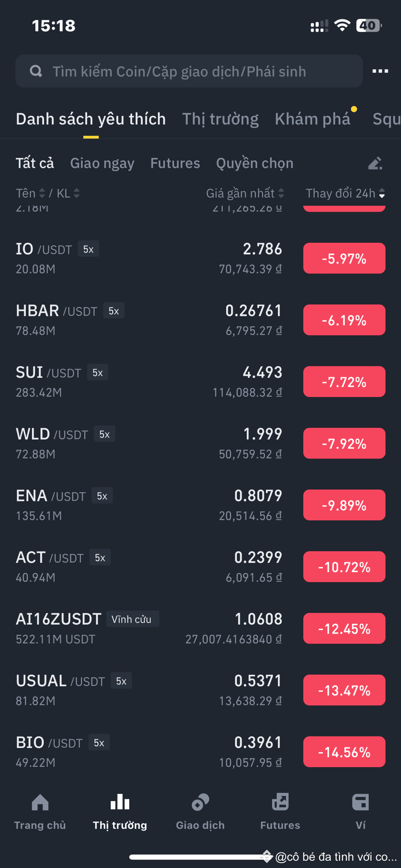
Task: Open Giao dịch trade icon
Action: pos(200,803)
